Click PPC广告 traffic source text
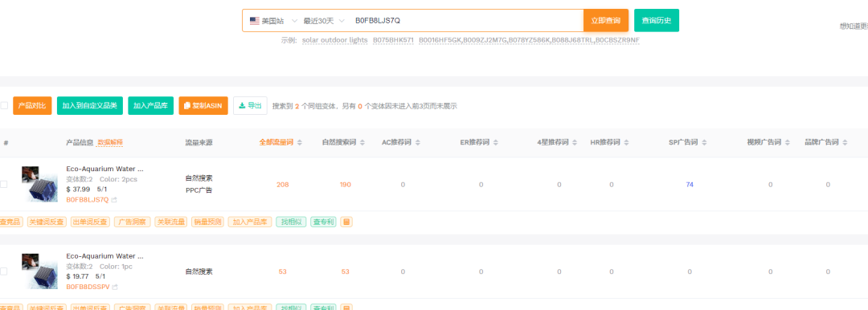The height and width of the screenshot is (310, 868). coord(199,190)
